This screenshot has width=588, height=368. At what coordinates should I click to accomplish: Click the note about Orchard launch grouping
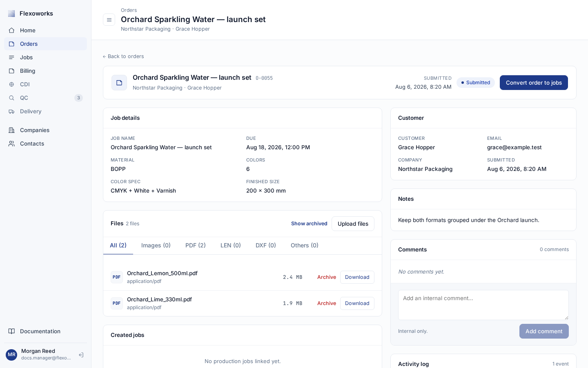(x=468, y=220)
